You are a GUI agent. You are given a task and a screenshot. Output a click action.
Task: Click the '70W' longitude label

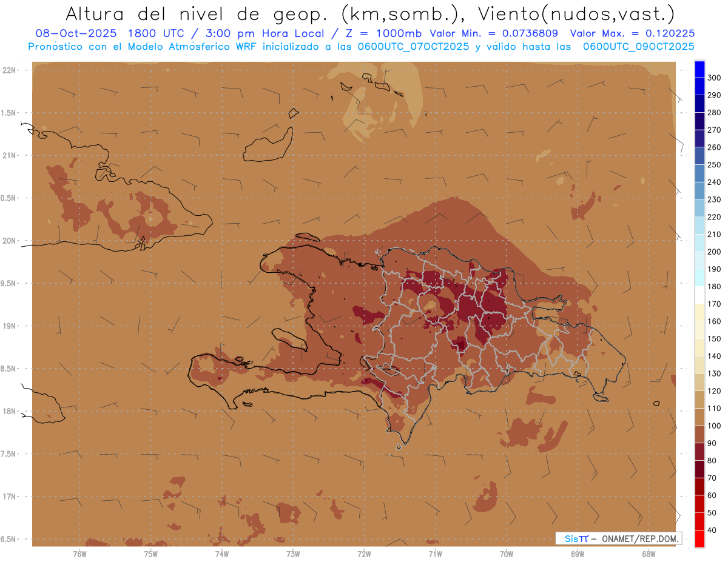pos(507,554)
